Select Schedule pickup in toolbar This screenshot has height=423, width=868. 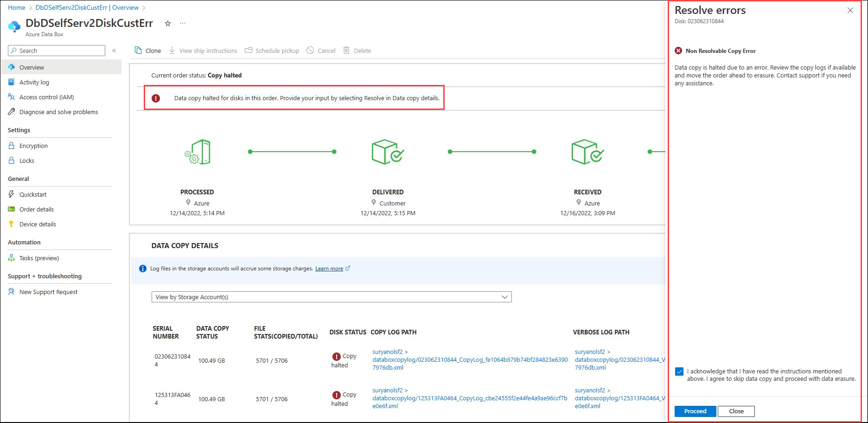pos(272,51)
